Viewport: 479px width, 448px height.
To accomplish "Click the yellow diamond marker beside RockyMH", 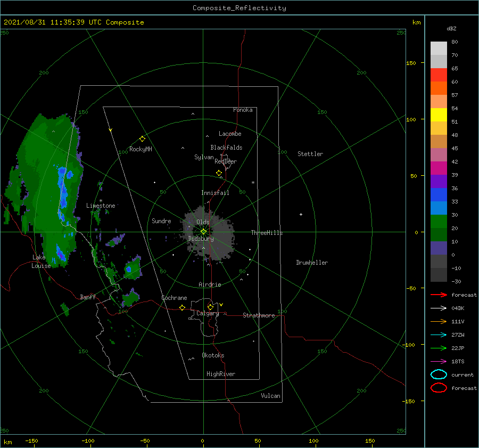I will [x=142, y=139].
